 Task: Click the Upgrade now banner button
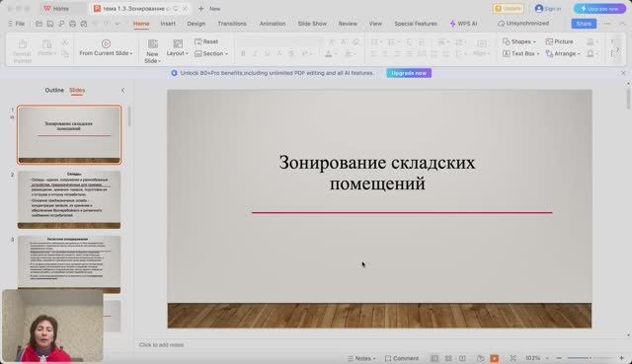point(409,73)
